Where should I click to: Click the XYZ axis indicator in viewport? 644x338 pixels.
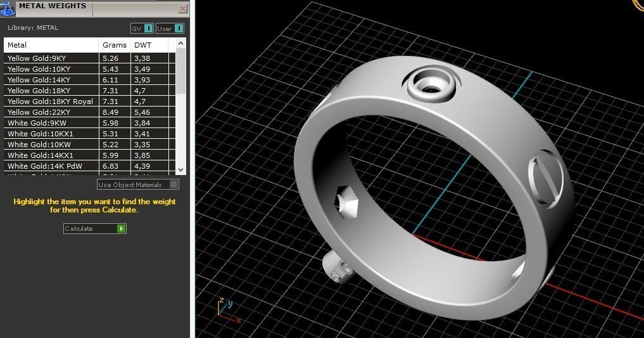(x=229, y=311)
